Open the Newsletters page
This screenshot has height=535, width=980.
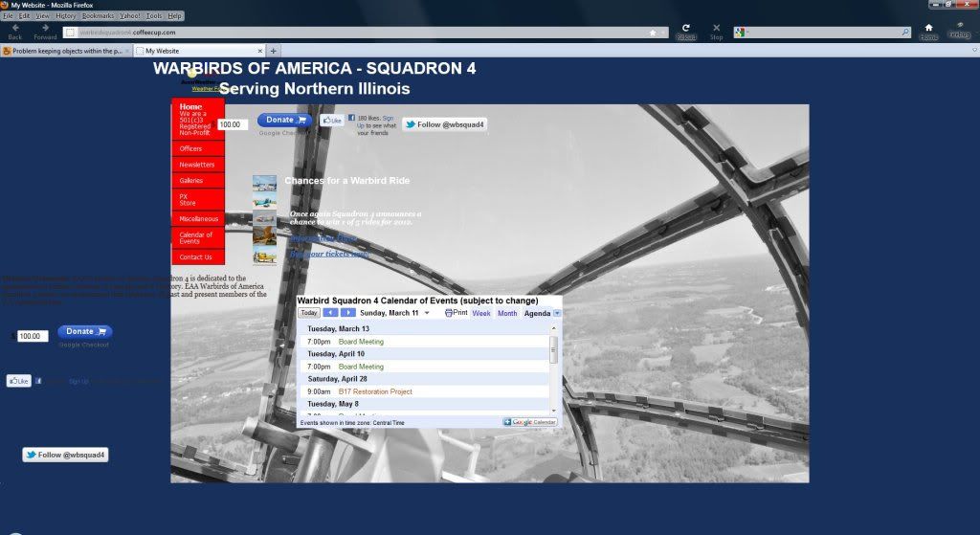coord(198,165)
